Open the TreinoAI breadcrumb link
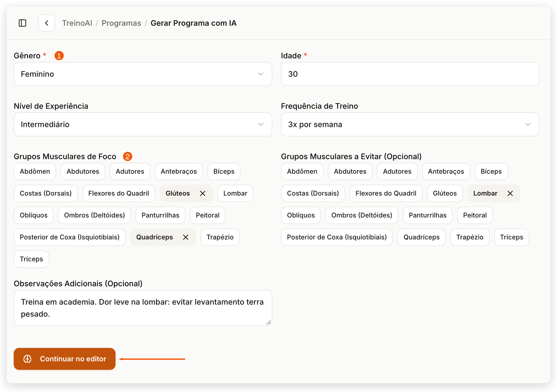 (77, 23)
